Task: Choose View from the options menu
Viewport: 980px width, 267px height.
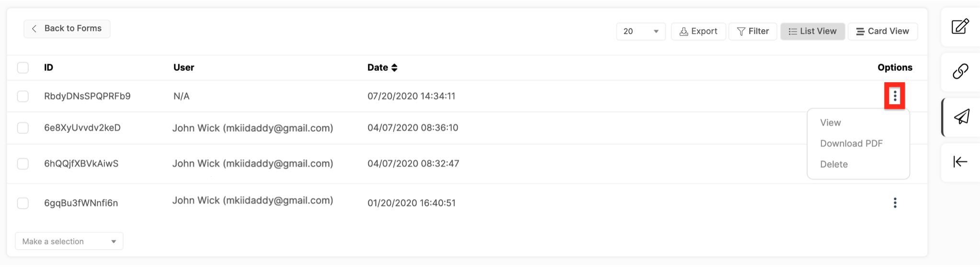Action: (x=830, y=122)
